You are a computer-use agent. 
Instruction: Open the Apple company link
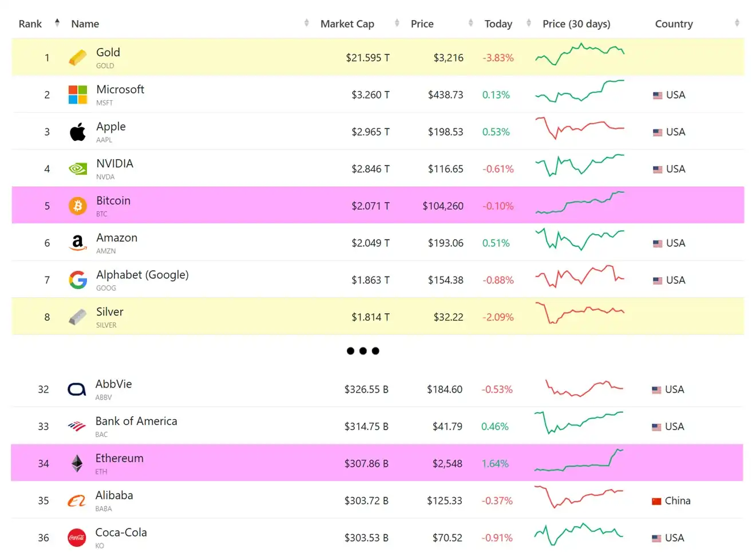point(111,127)
